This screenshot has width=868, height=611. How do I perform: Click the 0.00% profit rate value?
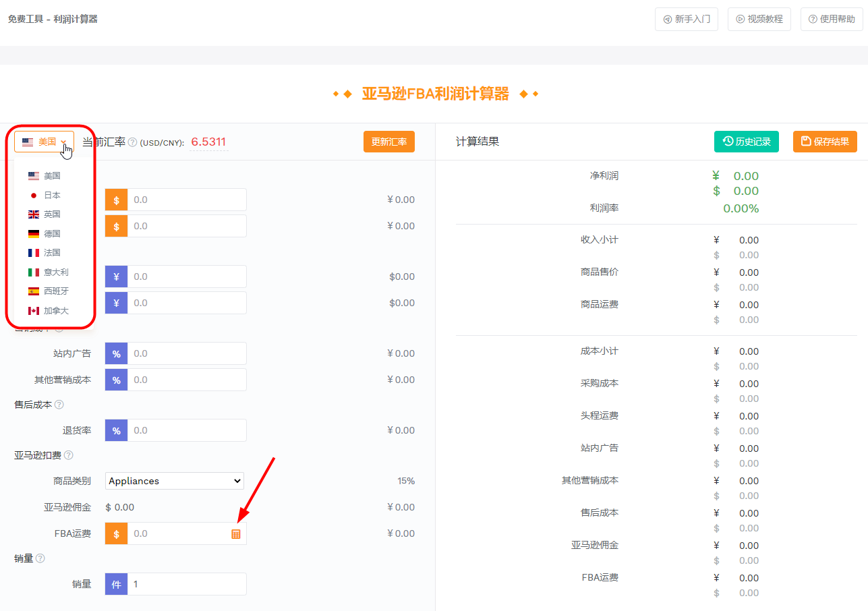click(741, 208)
